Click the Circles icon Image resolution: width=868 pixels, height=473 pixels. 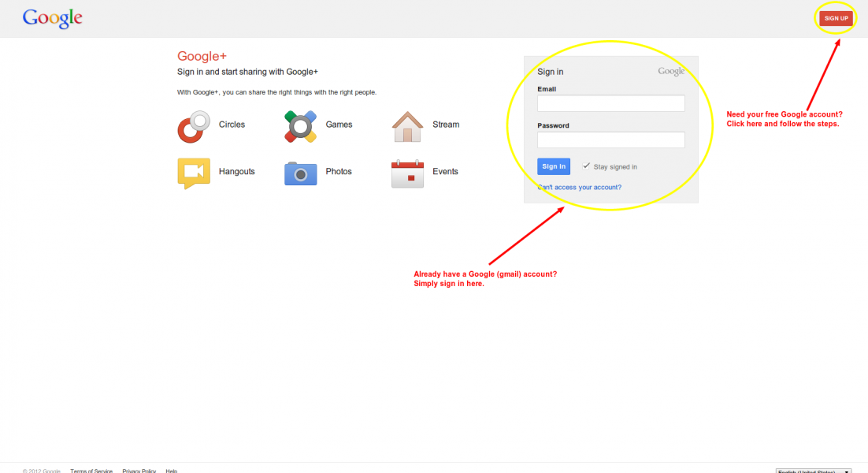[x=193, y=126]
